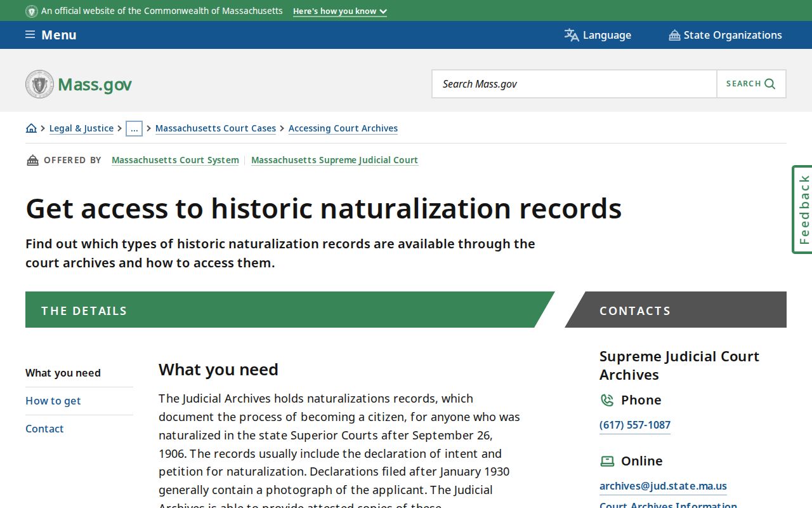The image size is (812, 508).
Task: Click the phone icon under Contacts
Action: [606, 400]
